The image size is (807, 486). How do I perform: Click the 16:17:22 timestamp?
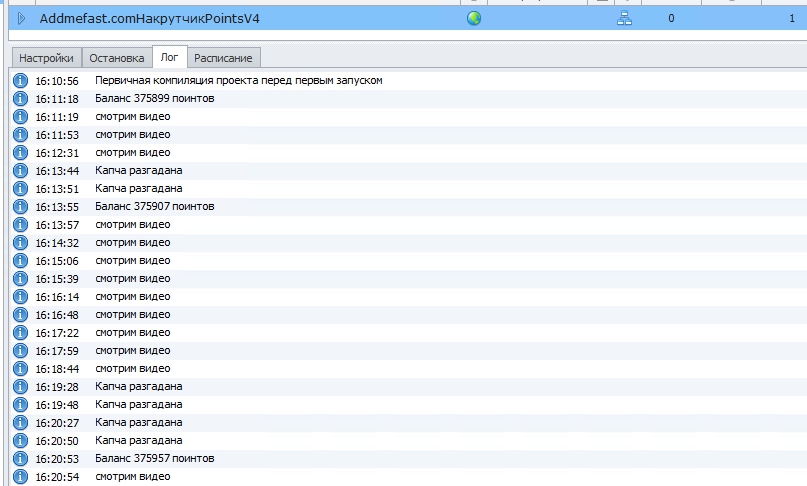(x=57, y=333)
